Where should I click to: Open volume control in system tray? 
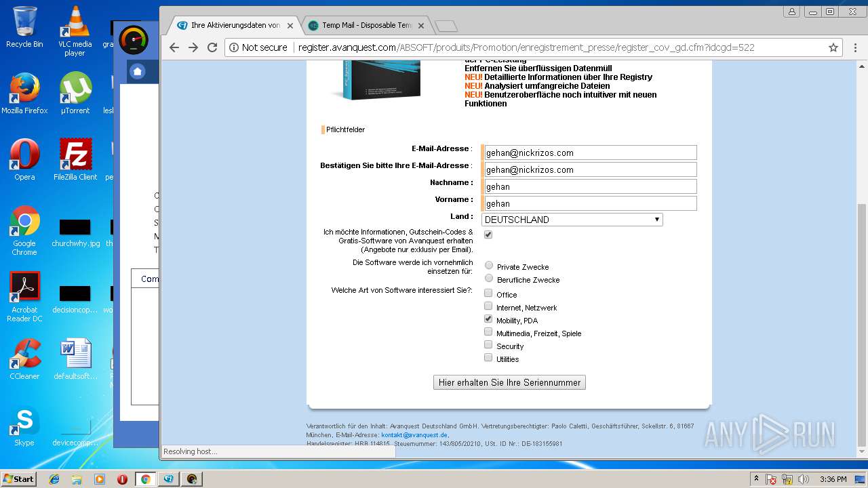[x=804, y=479]
